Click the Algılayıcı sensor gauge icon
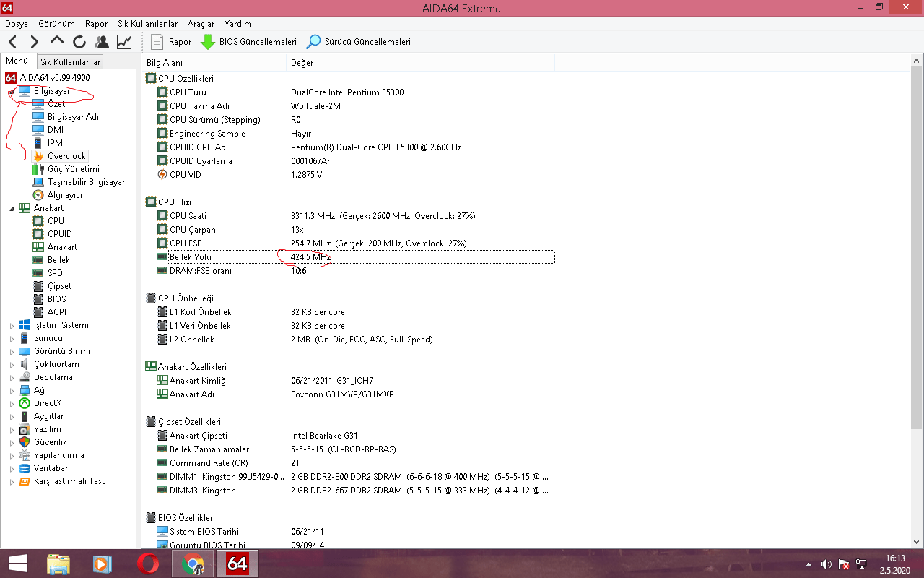This screenshot has height=578, width=924. (x=39, y=195)
